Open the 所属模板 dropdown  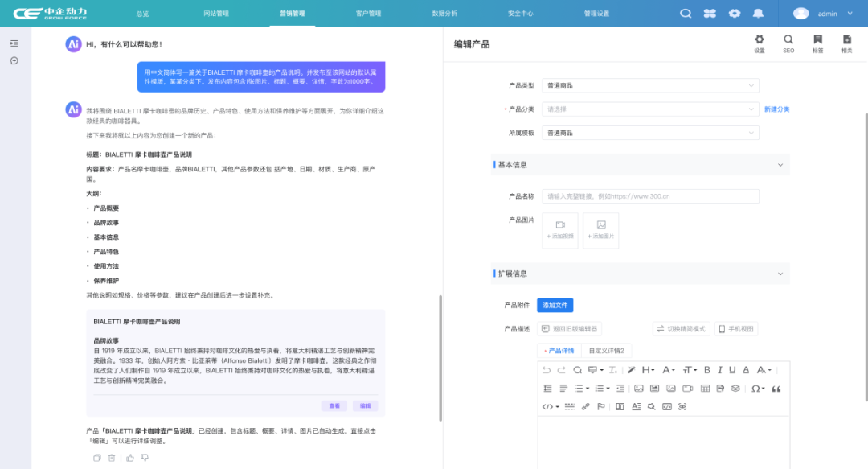650,133
